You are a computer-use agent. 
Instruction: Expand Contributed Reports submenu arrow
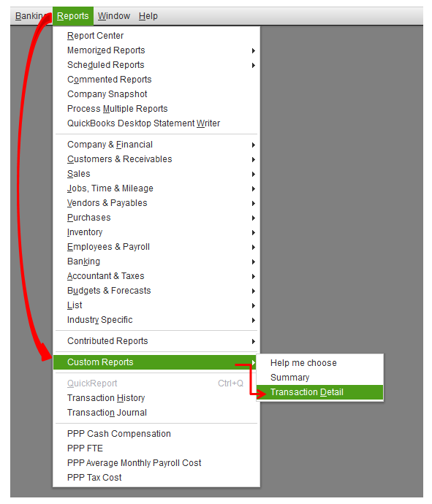(254, 341)
